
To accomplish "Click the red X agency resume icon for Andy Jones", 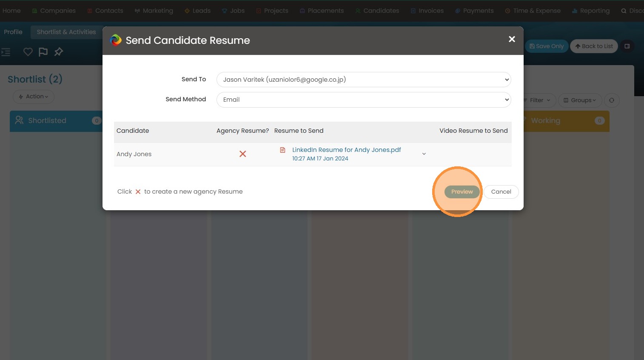I will tap(243, 154).
